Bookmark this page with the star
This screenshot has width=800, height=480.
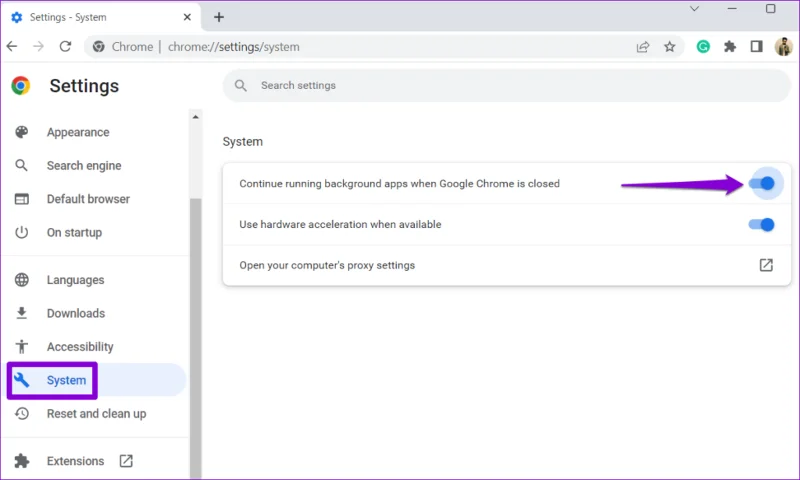click(x=669, y=47)
